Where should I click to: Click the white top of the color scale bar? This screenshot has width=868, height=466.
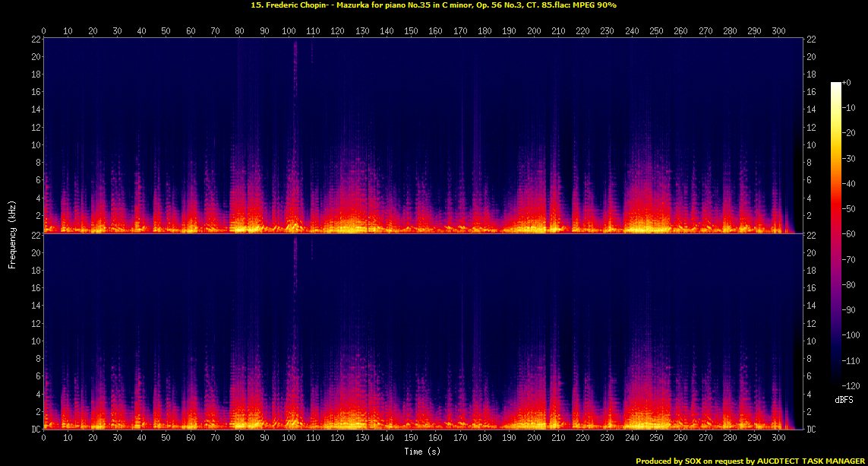point(835,85)
